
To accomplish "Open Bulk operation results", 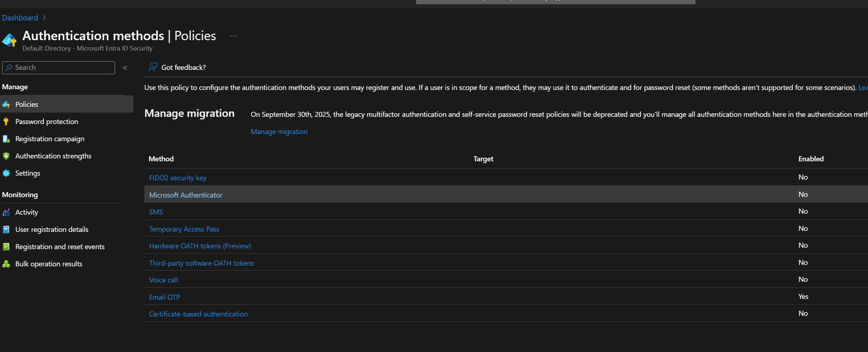I will [49, 264].
